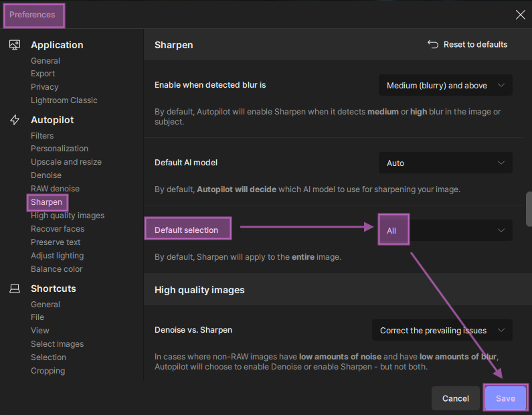
Task: Open the Default selection dropdown
Action: 445,230
